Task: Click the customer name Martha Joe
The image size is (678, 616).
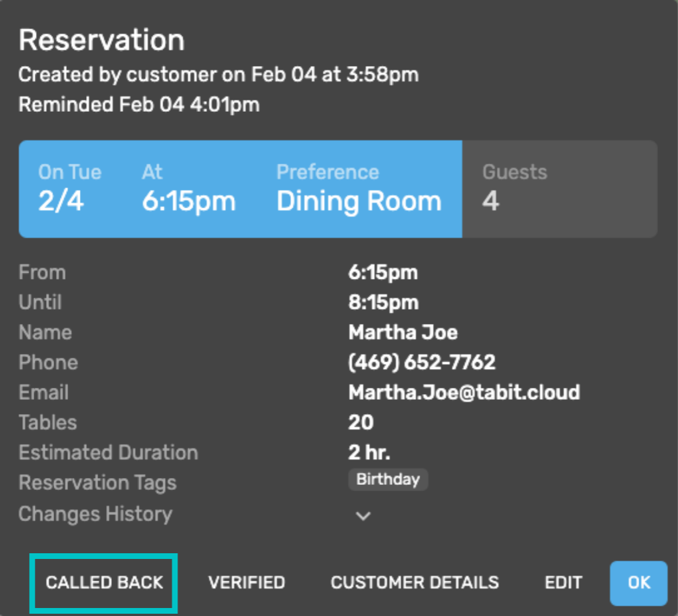Action: click(x=403, y=332)
